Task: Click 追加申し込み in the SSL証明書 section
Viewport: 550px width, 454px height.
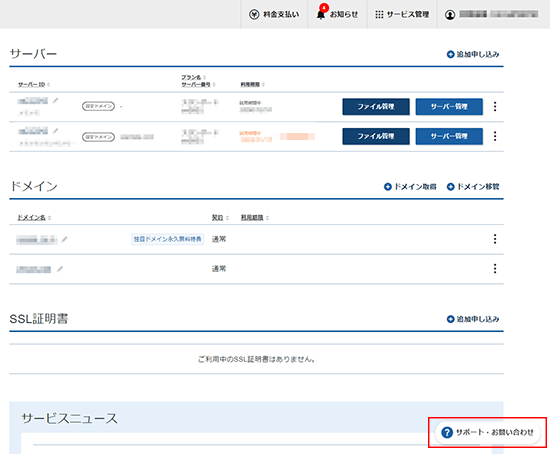Action: pyautogui.click(x=473, y=319)
